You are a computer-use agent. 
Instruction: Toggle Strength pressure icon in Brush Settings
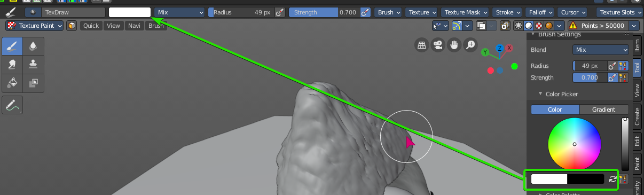pyautogui.click(x=612, y=77)
